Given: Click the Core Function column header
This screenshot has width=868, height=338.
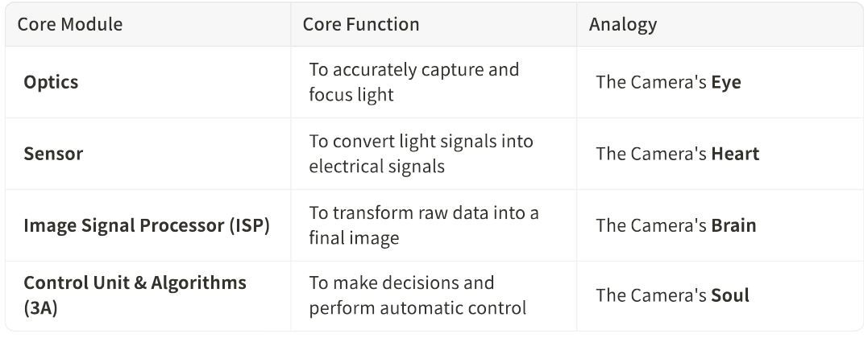Looking at the screenshot, I should tap(361, 24).
